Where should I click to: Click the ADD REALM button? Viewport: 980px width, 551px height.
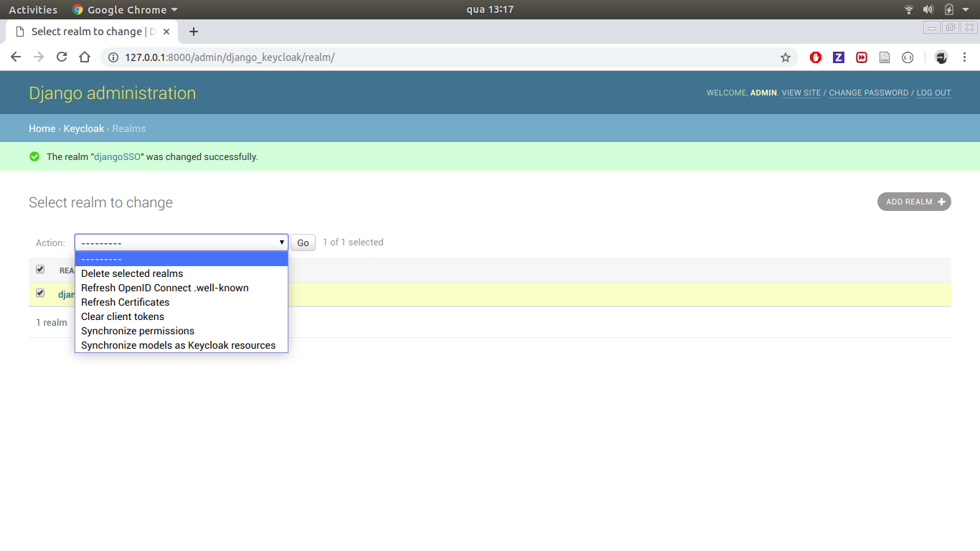pos(914,202)
